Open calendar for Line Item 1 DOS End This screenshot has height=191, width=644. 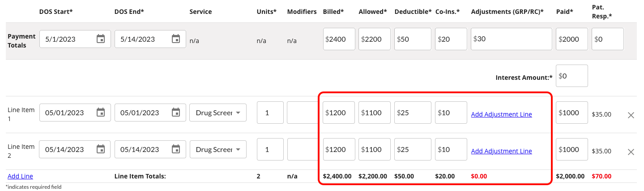[176, 113]
